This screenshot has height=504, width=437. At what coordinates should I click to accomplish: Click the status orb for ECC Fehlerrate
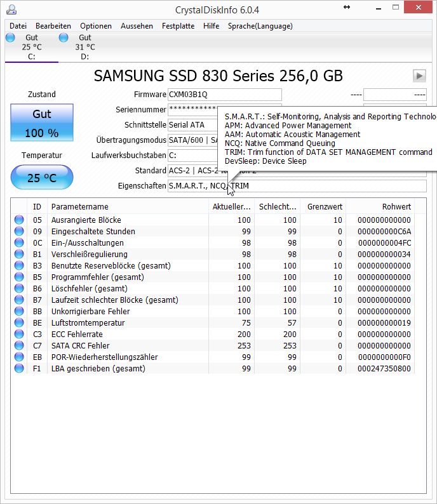19,334
